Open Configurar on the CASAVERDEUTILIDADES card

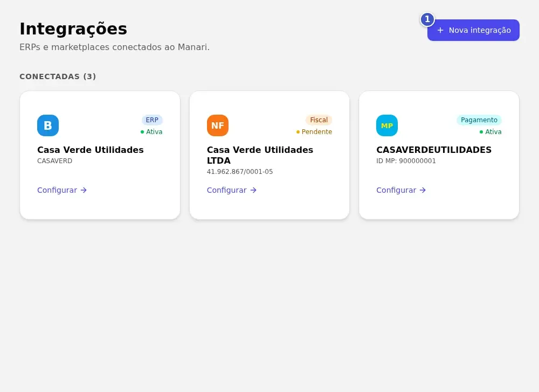pyautogui.click(x=401, y=190)
